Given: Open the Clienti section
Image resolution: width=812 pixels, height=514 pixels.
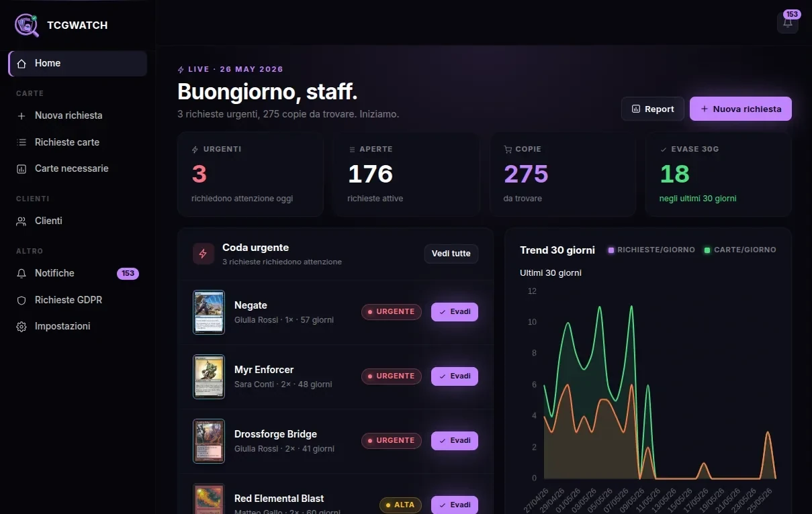Looking at the screenshot, I should tap(78, 221).
